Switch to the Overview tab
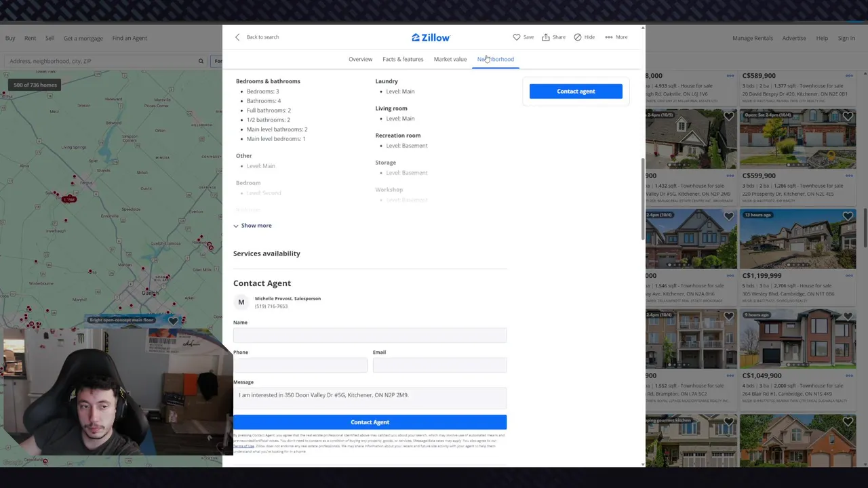This screenshot has width=868, height=488. (360, 59)
